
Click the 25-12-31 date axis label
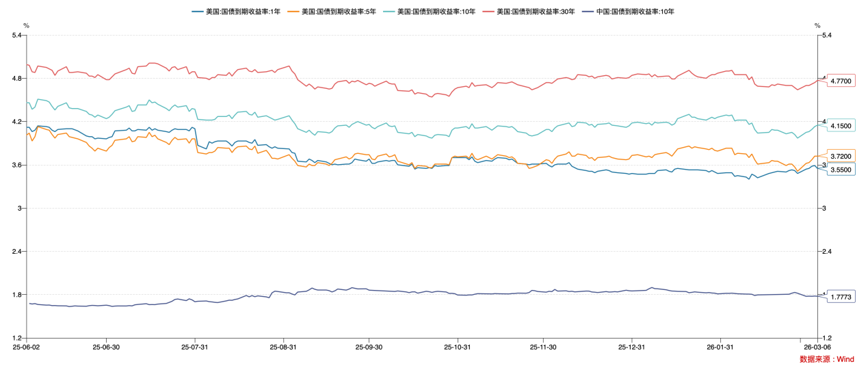631,347
